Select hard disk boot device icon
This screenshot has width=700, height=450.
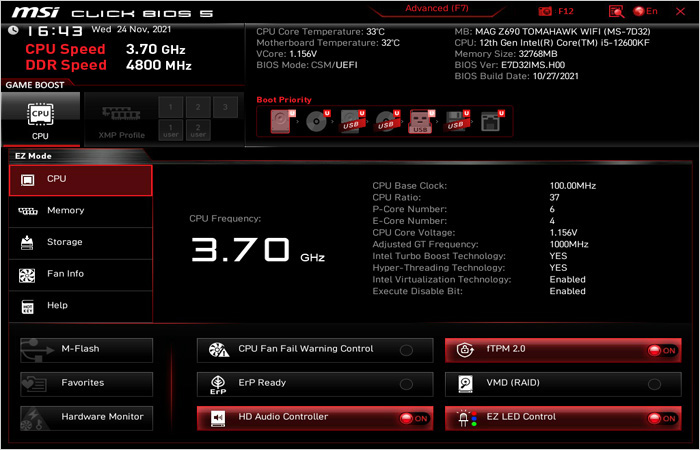click(x=282, y=121)
